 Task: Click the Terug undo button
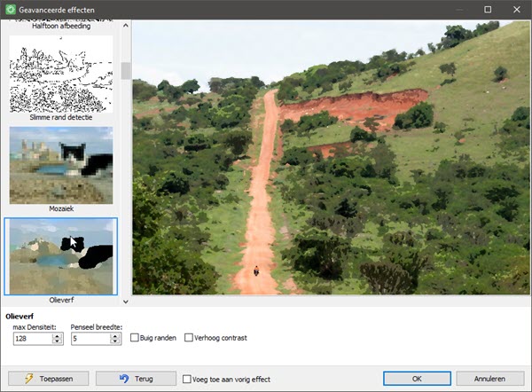pyautogui.click(x=136, y=379)
